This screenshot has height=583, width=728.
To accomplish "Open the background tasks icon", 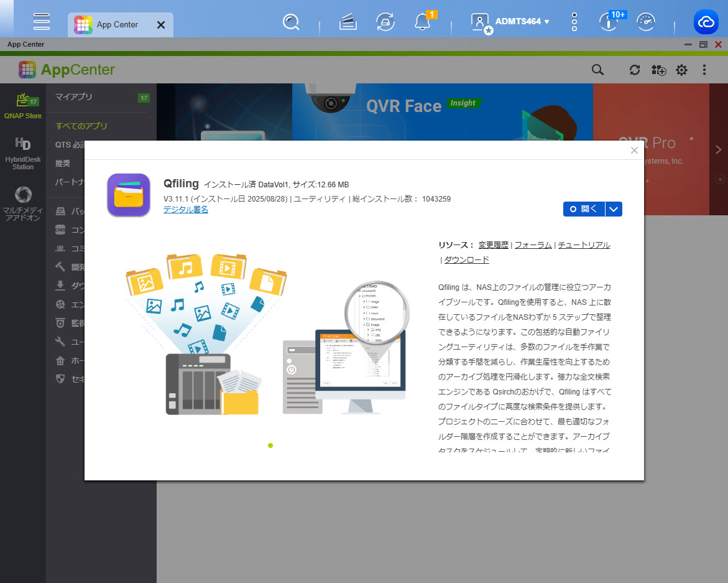I will click(348, 22).
